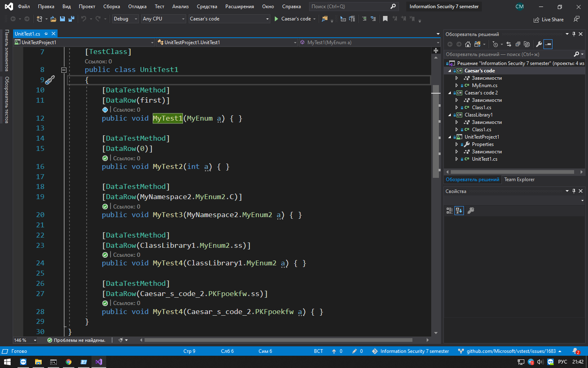Viewport: 588px width, 368px height.
Task: Collapse the UnitTestProject1 node in Solution Explorer
Action: pyautogui.click(x=449, y=137)
